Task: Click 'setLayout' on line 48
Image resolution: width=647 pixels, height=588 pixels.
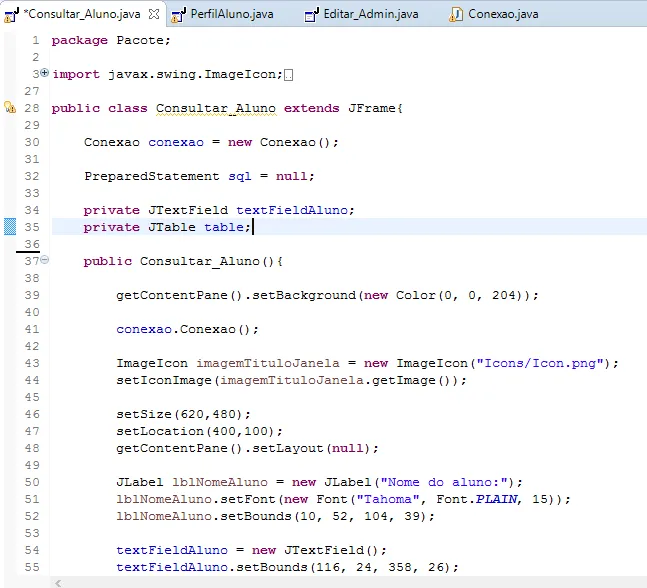Action: pyautogui.click(x=288, y=448)
